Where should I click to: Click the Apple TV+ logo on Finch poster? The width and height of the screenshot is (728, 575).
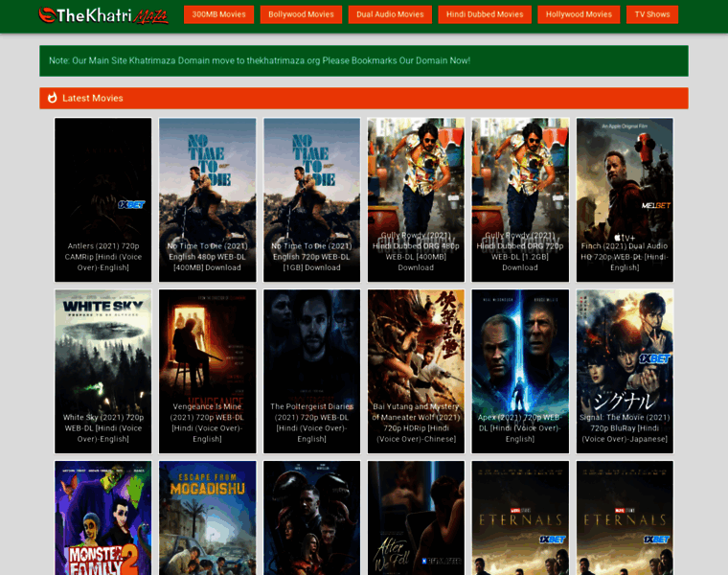click(625, 238)
